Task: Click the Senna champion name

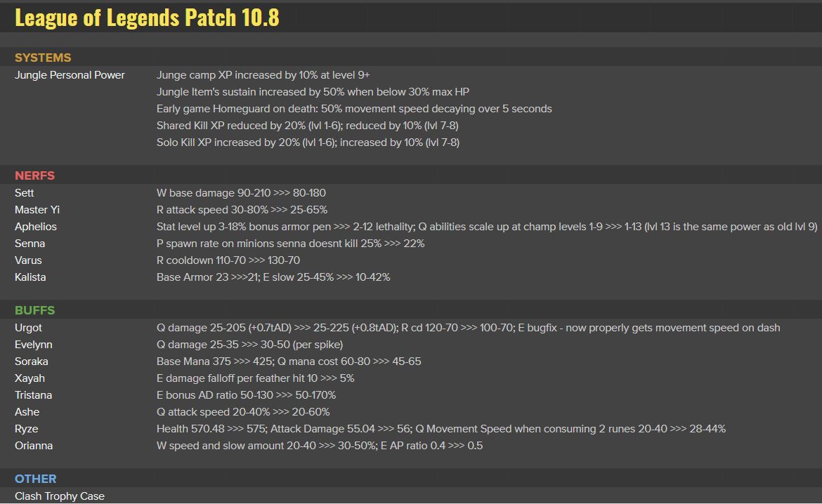Action: coord(30,243)
